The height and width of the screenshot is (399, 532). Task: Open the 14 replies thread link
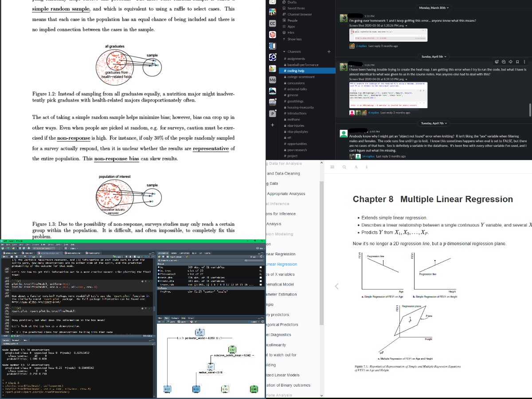369,156
